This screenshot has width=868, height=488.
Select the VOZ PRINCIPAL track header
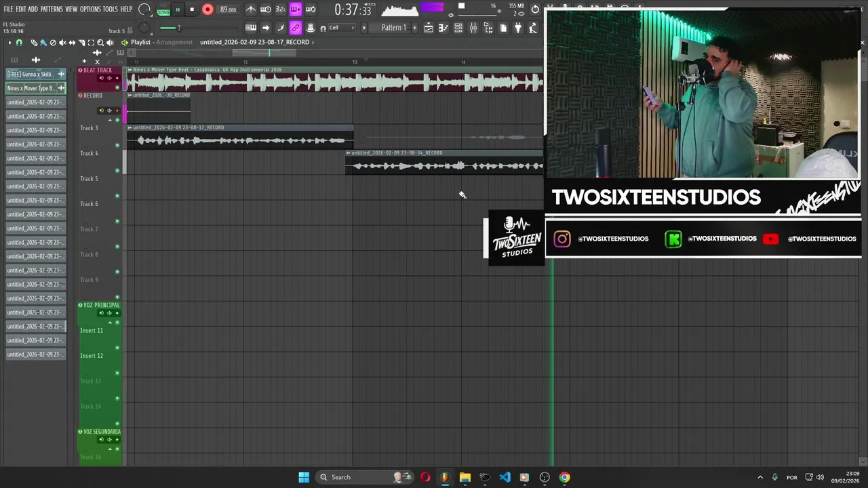point(100,305)
